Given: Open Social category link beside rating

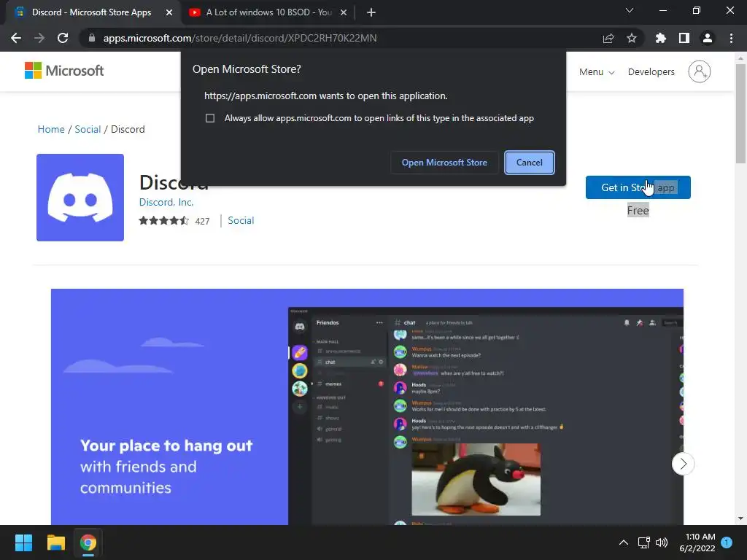Looking at the screenshot, I should click(x=241, y=220).
